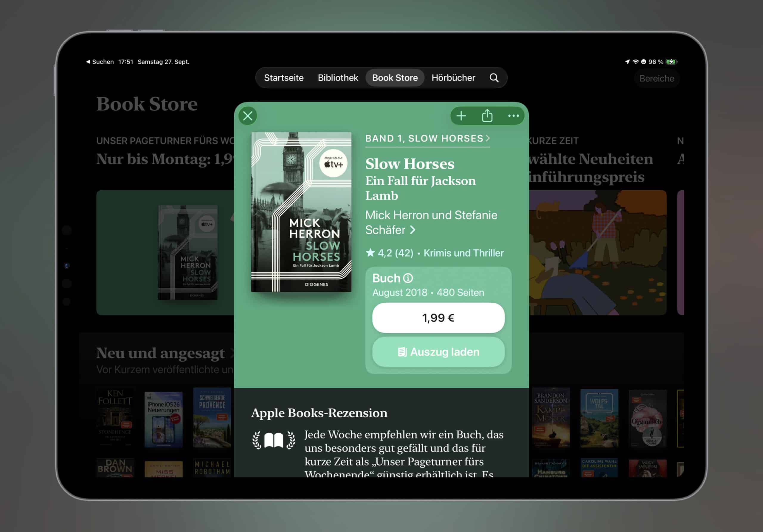Open the search magnifier in navigation bar
The width and height of the screenshot is (763, 532).
[x=494, y=78]
